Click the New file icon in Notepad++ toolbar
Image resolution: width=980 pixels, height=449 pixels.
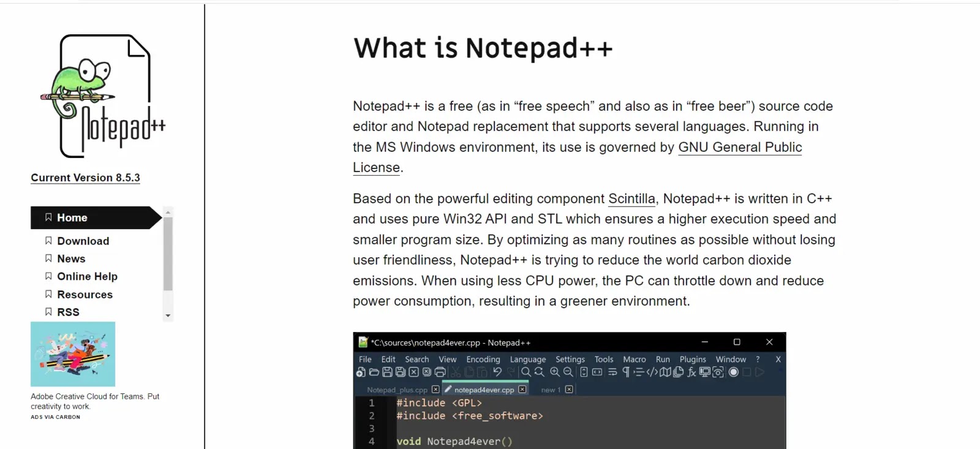[x=361, y=372]
